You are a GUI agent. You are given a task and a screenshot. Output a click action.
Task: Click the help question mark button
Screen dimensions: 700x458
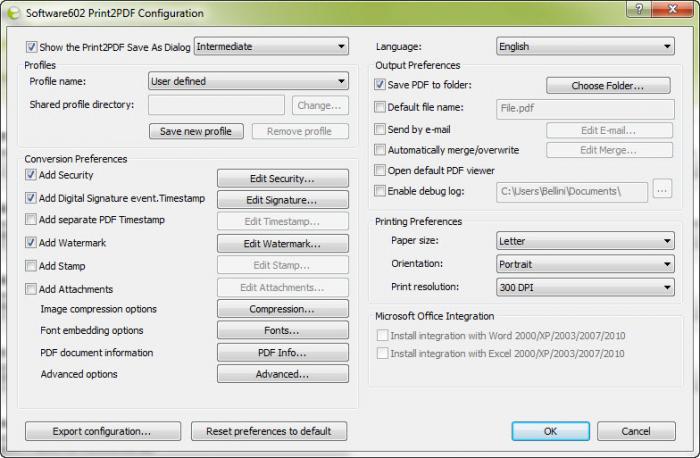click(639, 9)
